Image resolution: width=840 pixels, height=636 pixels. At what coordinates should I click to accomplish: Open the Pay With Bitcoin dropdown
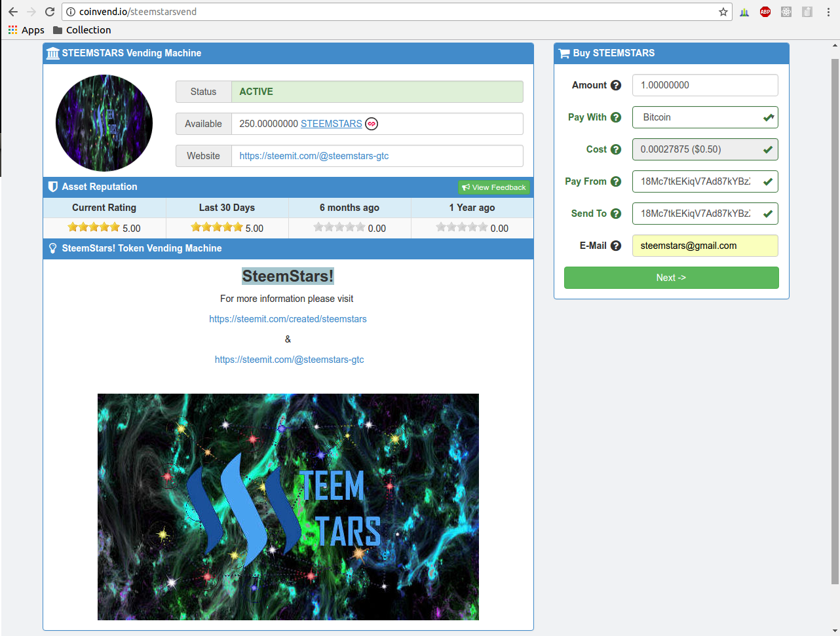[x=705, y=117]
